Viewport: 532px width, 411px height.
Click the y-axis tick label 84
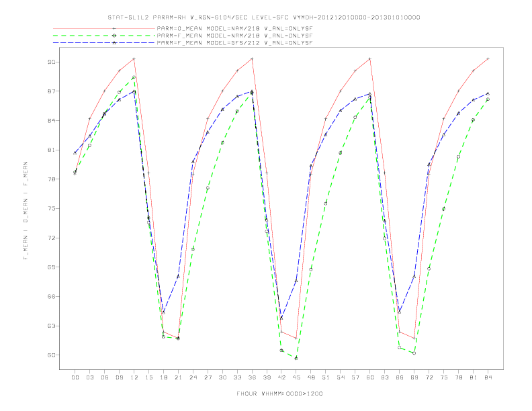click(x=51, y=120)
